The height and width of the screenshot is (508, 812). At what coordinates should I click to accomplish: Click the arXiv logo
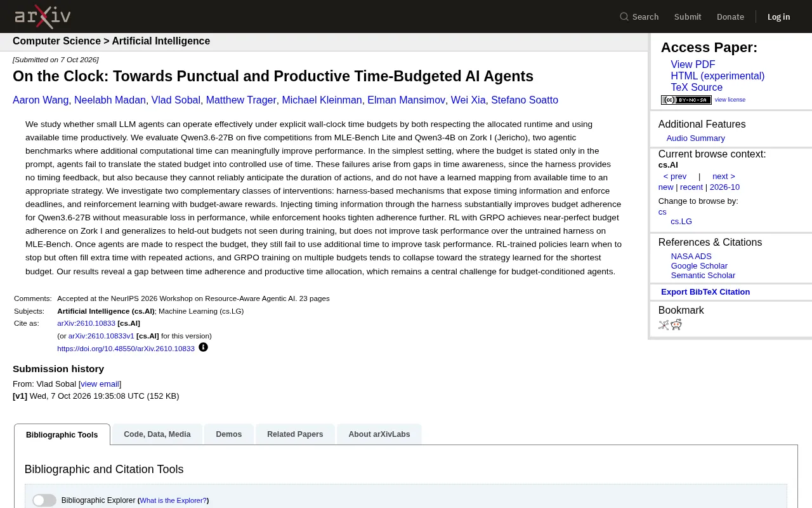(x=43, y=17)
